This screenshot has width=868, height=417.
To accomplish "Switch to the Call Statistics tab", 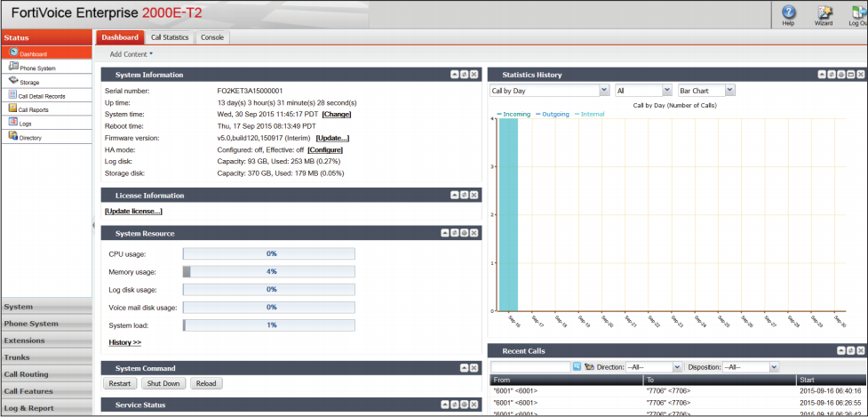I will pos(170,37).
